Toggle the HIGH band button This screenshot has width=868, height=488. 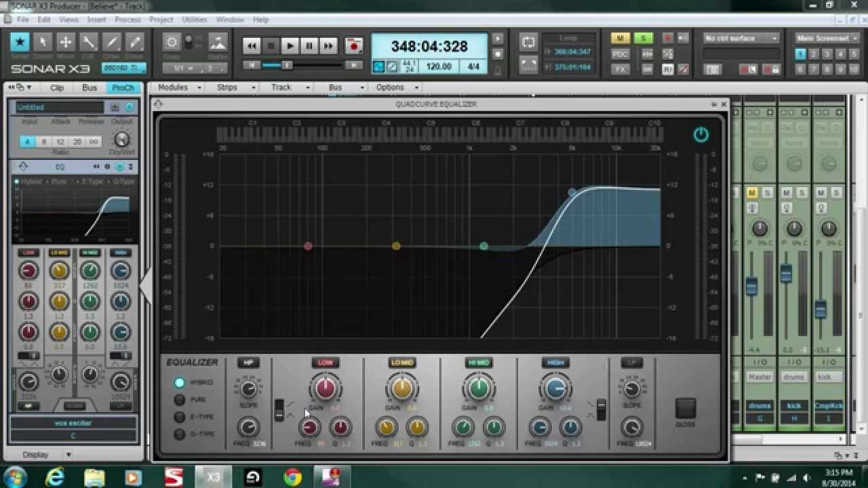[555, 363]
